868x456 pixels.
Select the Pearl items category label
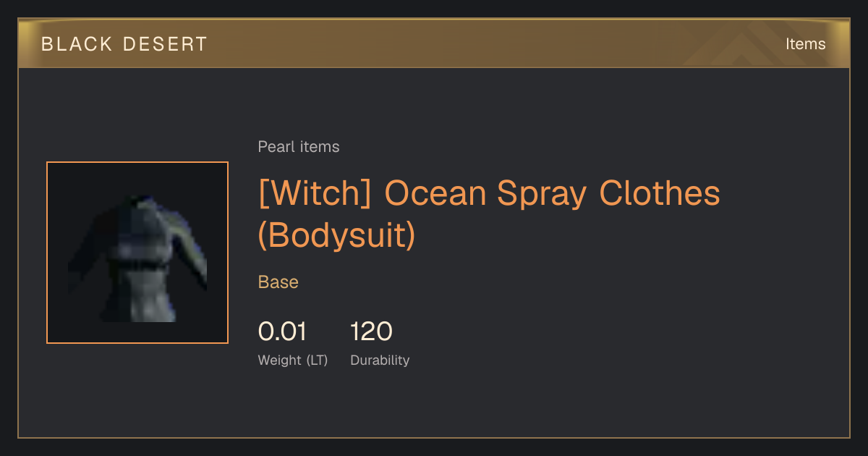coord(299,147)
